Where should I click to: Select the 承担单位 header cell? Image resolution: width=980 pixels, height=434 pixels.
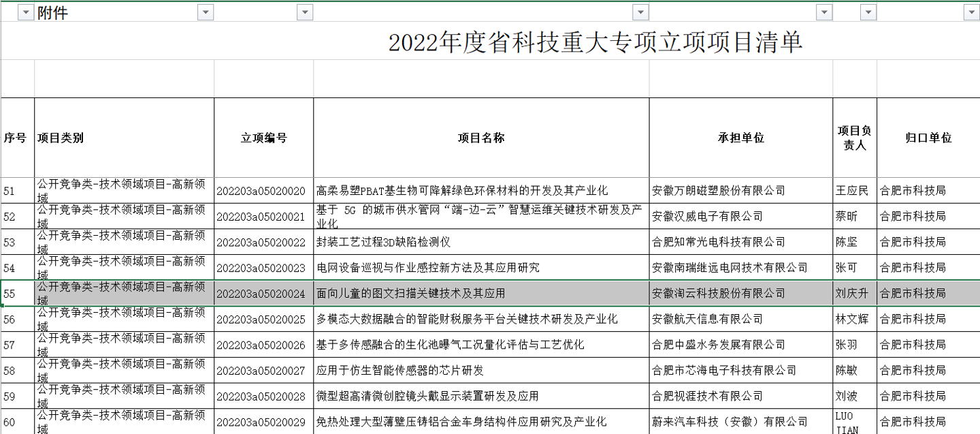740,138
